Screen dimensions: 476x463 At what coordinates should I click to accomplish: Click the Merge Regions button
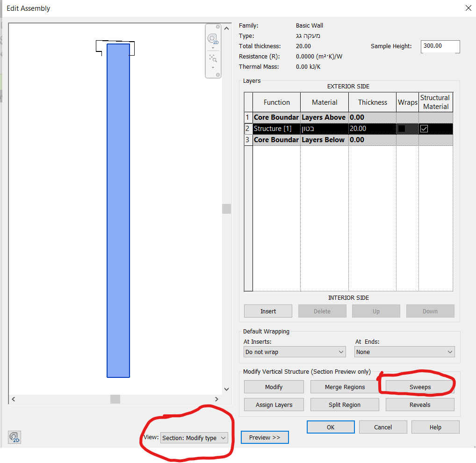point(345,387)
